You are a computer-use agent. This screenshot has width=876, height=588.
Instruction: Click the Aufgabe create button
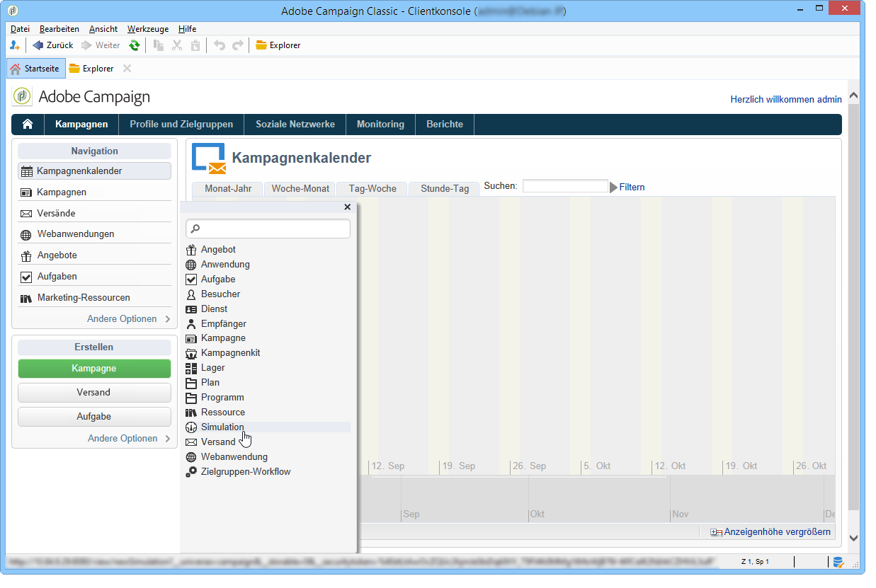coord(94,417)
